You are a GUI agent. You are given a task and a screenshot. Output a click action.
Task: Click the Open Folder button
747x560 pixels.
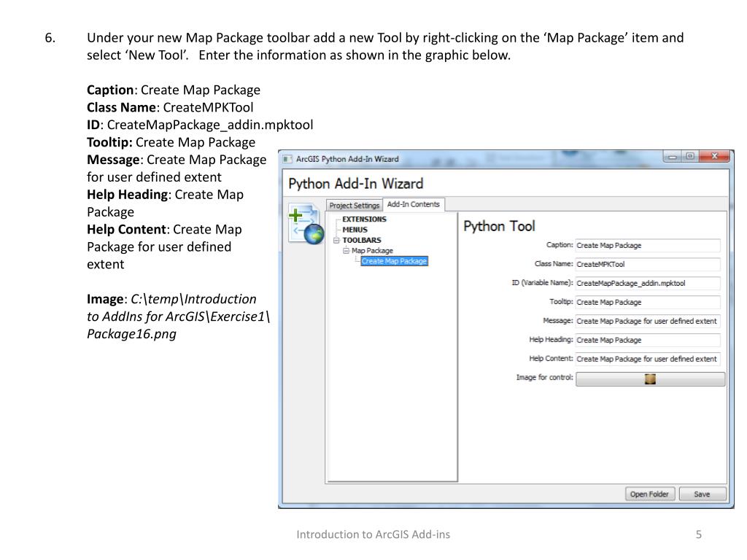[649, 494]
